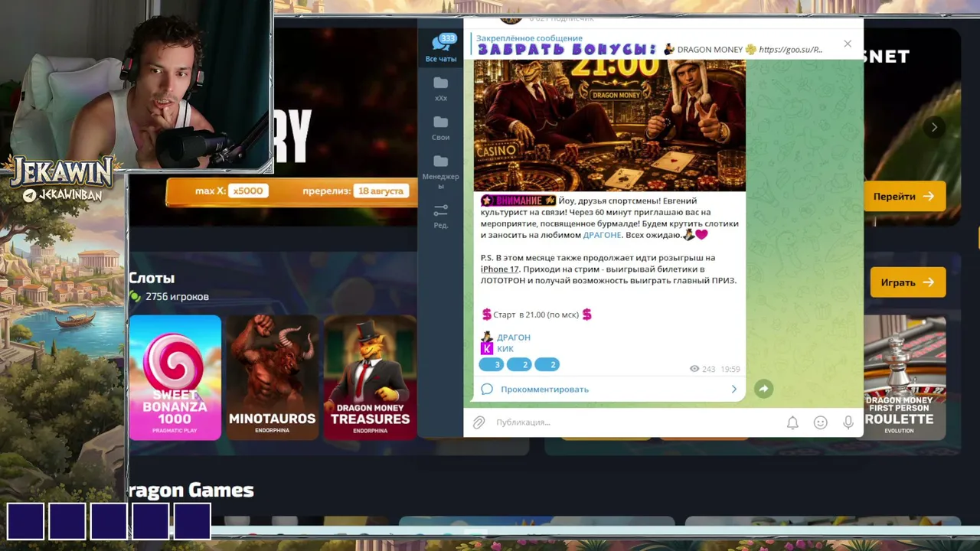This screenshot has height=551, width=980.
Task: Open the 'Все чаты' folder in Telegram
Action: [x=441, y=47]
